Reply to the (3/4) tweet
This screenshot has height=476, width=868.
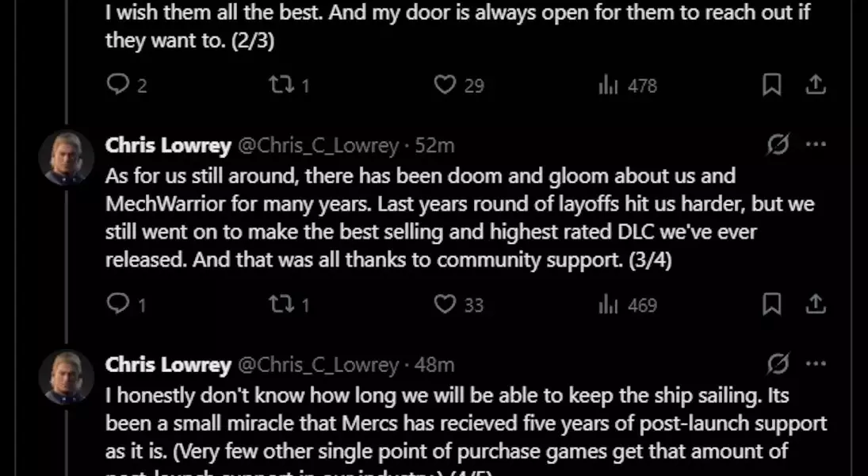pyautogui.click(x=117, y=304)
